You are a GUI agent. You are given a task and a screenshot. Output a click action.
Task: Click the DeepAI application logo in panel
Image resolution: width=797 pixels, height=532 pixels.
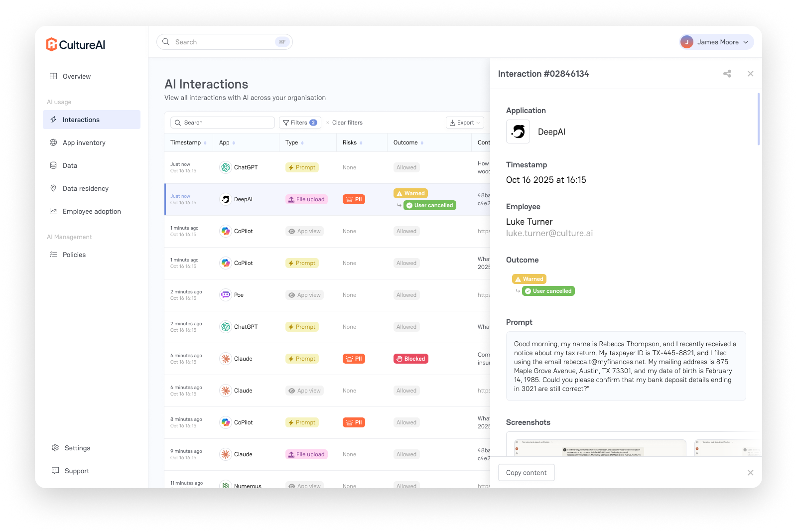518,132
